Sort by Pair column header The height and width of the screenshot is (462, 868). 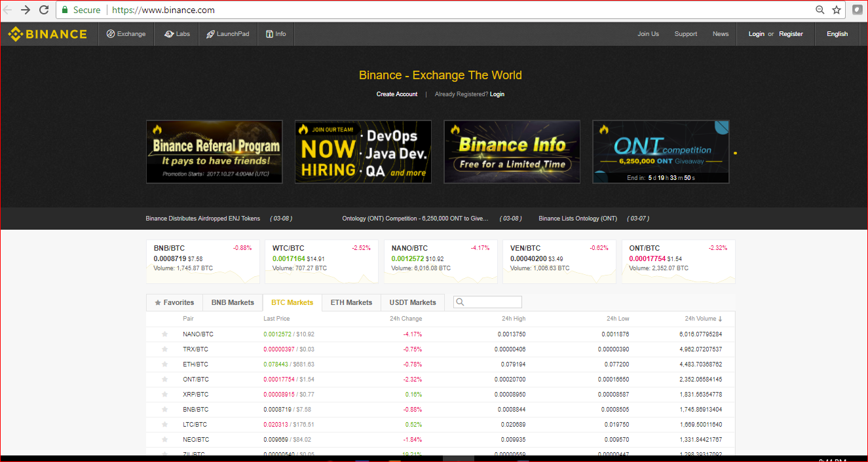click(x=189, y=319)
